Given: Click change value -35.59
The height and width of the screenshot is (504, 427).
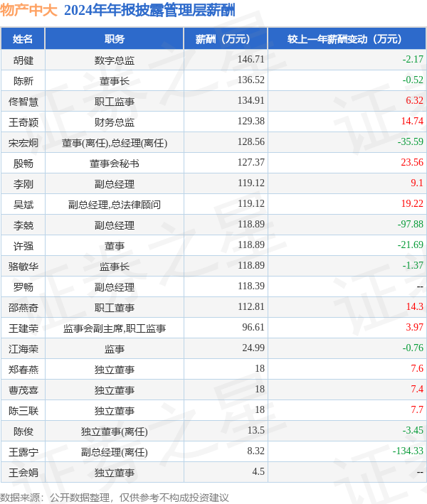Looking at the screenshot, I should coord(410,141).
